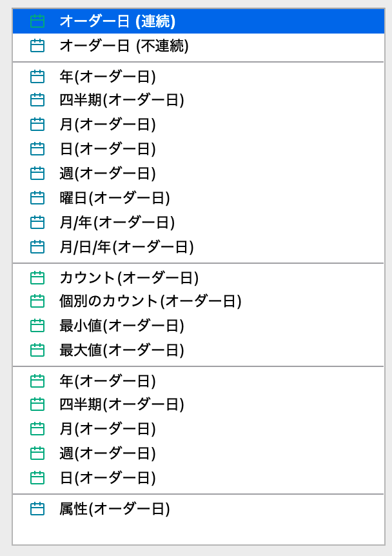Click calendar icon beside 曜日(オーダー日)
Viewport: 392px width, 556px height.
click(x=37, y=198)
